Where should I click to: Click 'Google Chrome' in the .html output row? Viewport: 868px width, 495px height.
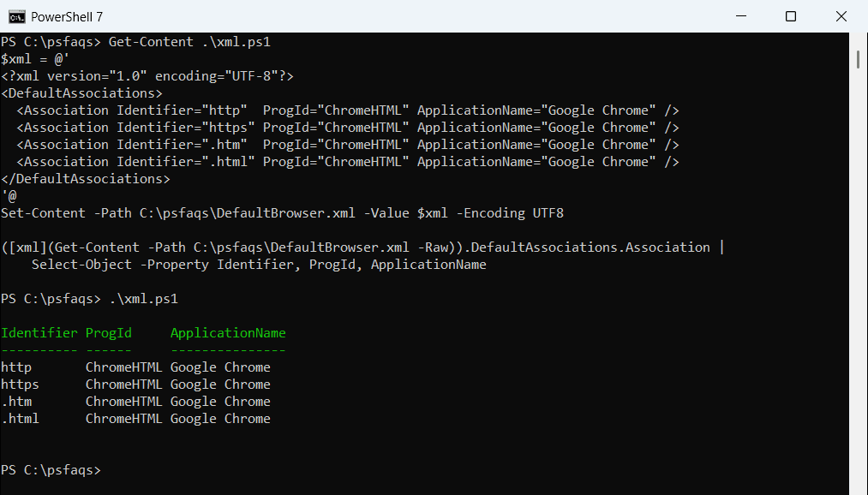tap(220, 419)
